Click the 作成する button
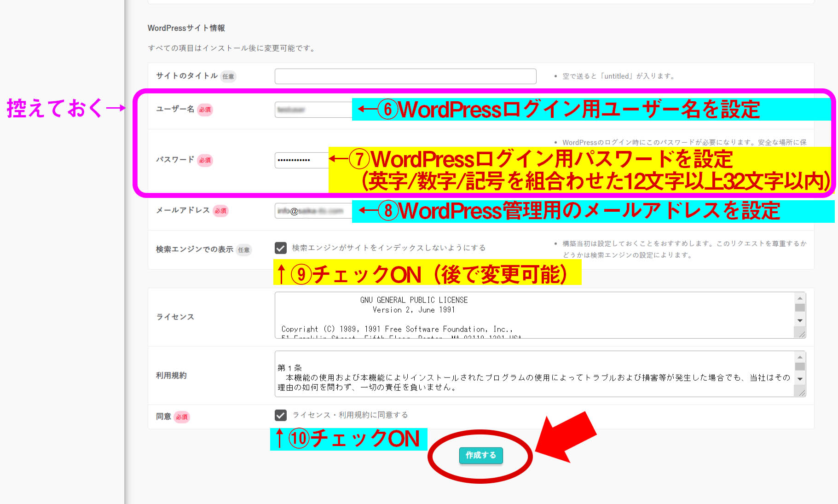The height and width of the screenshot is (504, 838). [481, 455]
